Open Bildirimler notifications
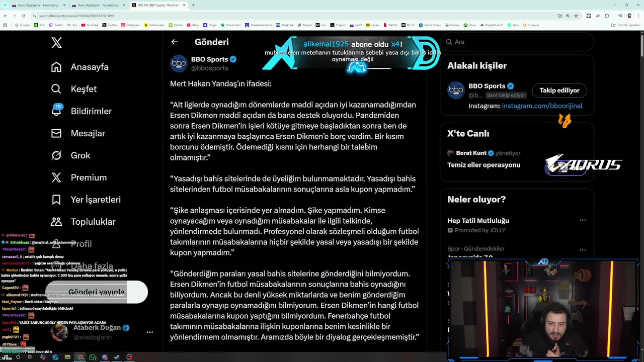This screenshot has width=644, height=362. pos(82,111)
